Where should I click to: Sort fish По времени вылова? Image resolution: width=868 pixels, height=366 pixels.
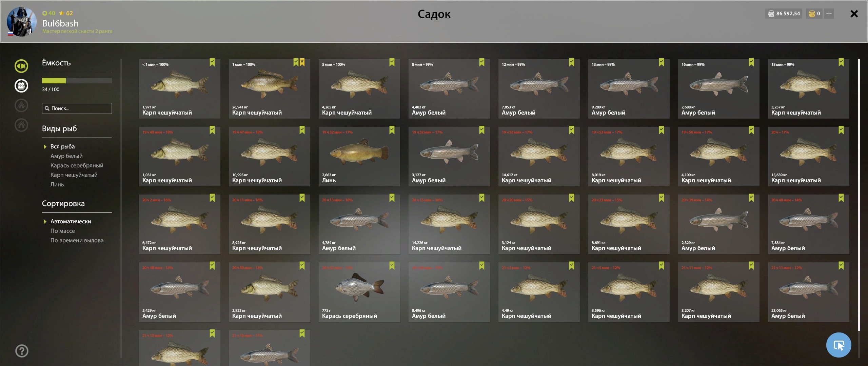pos(77,240)
